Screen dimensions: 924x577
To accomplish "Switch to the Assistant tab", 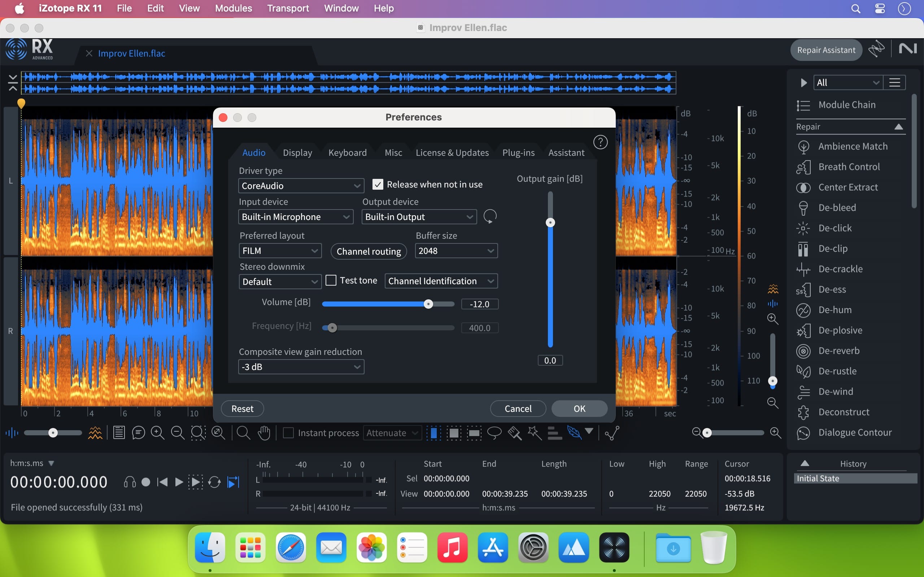I will point(567,151).
